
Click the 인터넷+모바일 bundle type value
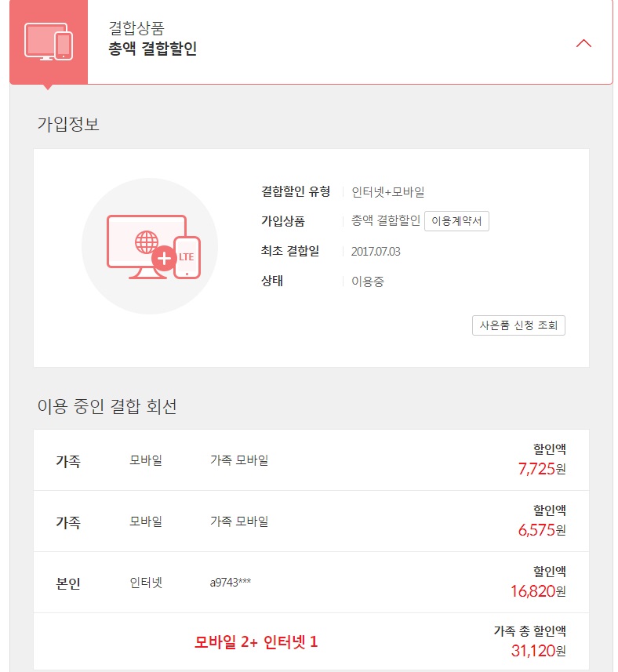(387, 192)
